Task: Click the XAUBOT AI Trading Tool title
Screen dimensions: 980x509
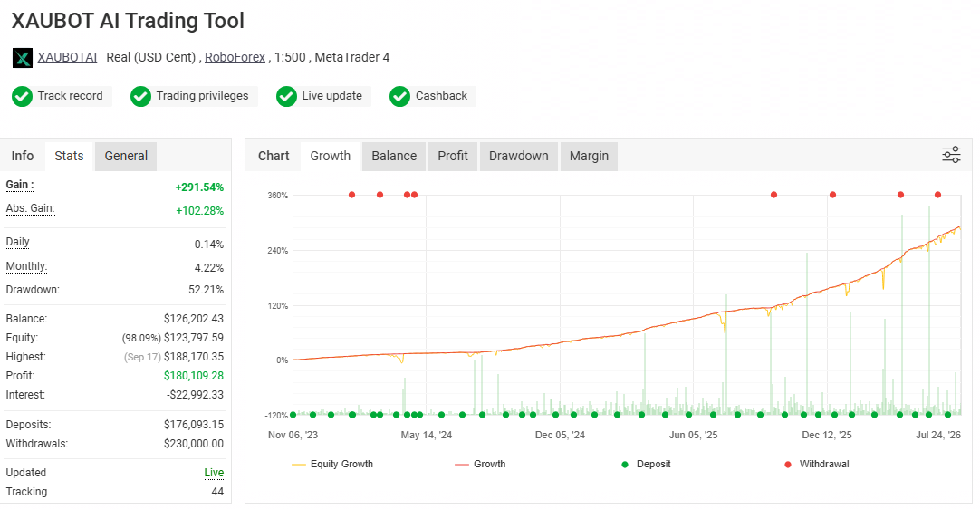Action: pos(128,21)
